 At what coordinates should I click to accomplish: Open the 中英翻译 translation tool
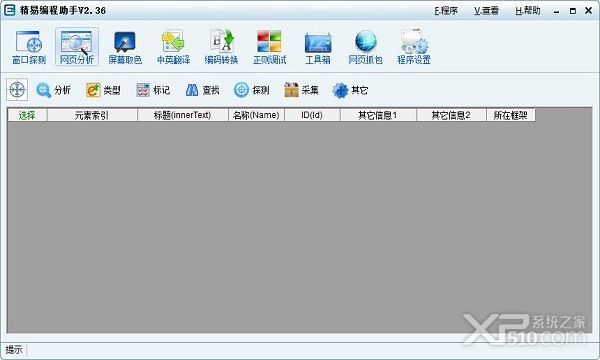173,47
